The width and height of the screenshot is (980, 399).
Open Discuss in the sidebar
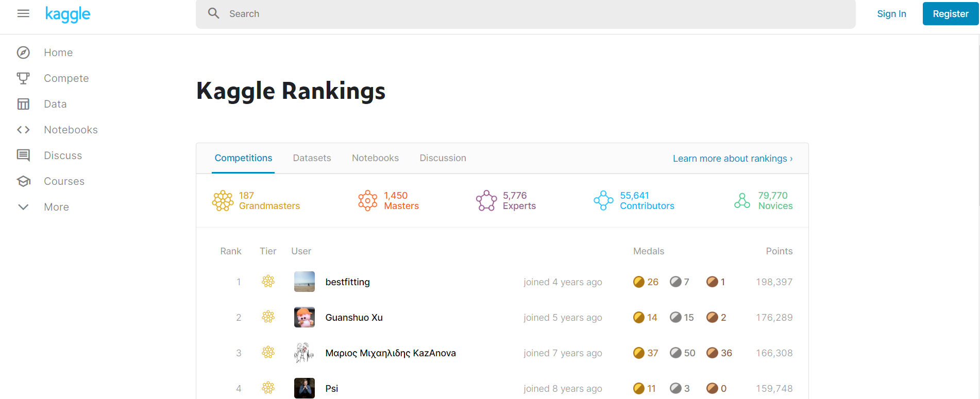63,155
